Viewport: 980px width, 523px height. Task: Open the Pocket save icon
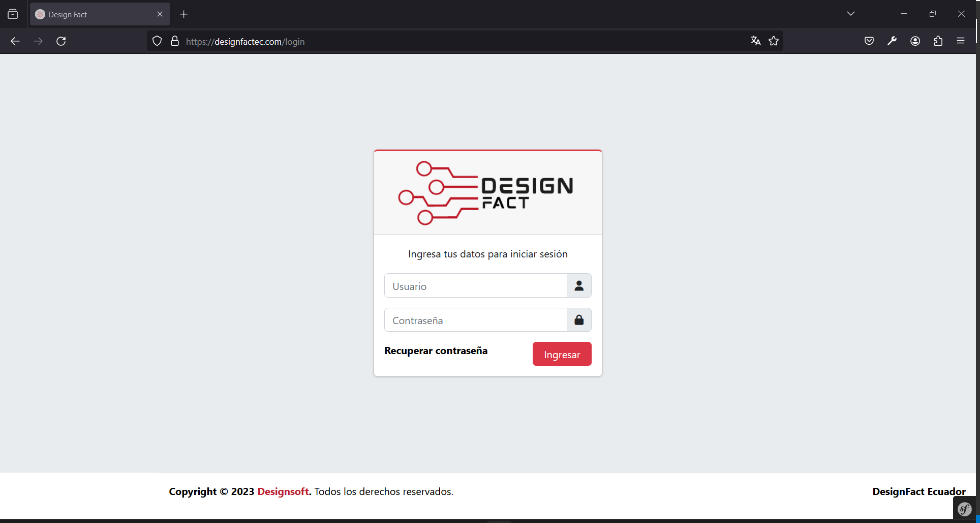coord(869,41)
